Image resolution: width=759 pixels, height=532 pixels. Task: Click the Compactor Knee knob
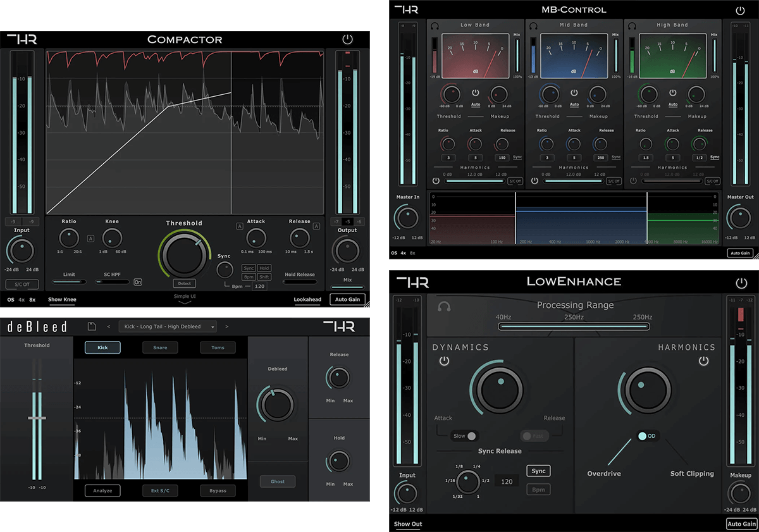coord(111,238)
